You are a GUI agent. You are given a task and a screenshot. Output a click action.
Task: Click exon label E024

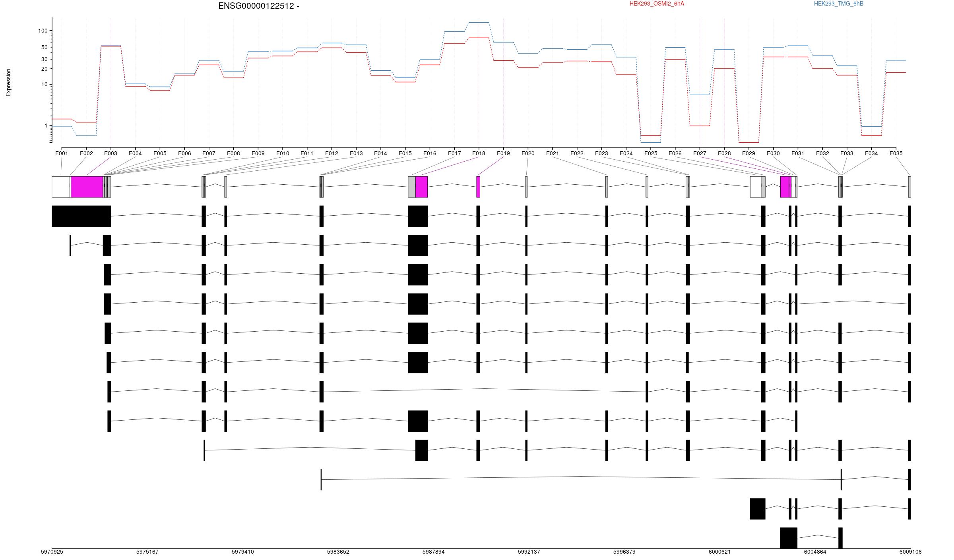pyautogui.click(x=626, y=153)
